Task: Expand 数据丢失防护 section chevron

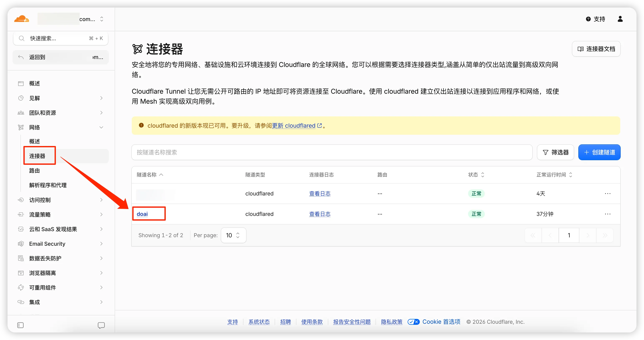Action: (101, 258)
